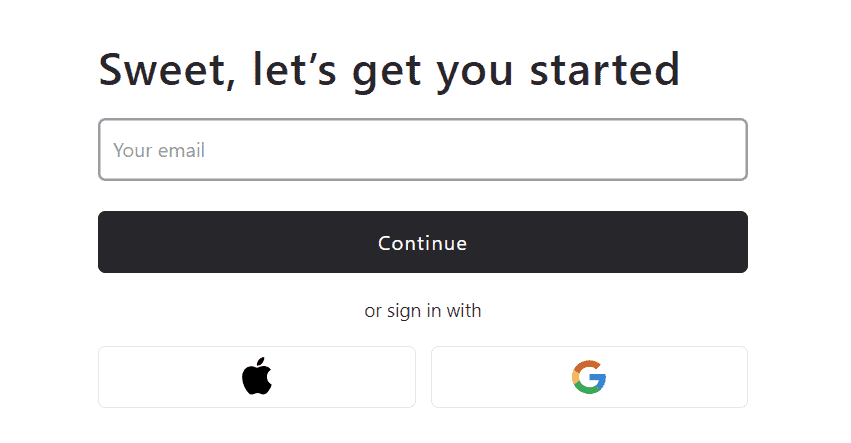Submit email with the dark Continue button

[423, 242]
